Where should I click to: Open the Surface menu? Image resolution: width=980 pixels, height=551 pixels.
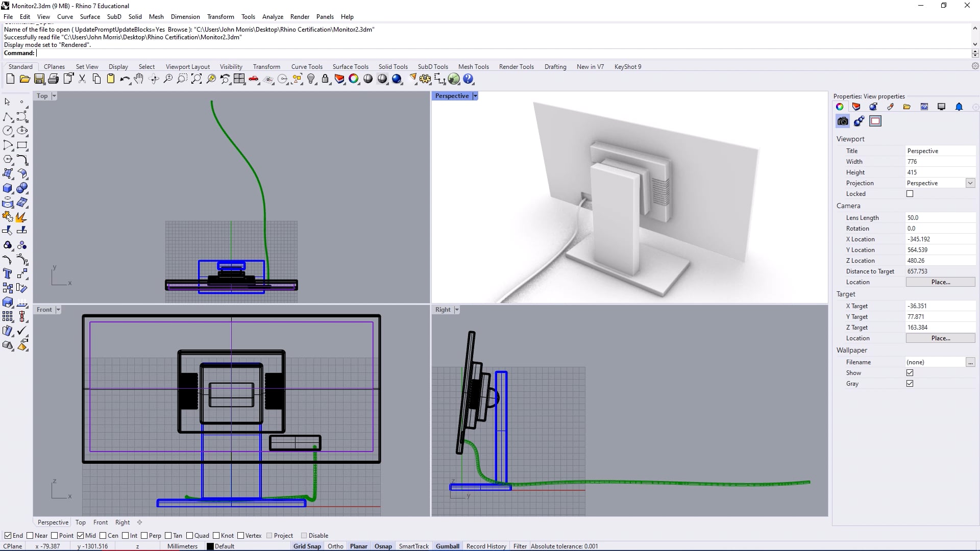[90, 17]
